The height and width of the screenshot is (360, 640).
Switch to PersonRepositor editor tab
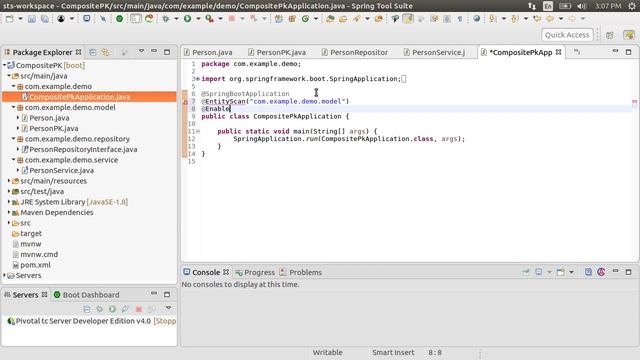(355, 52)
